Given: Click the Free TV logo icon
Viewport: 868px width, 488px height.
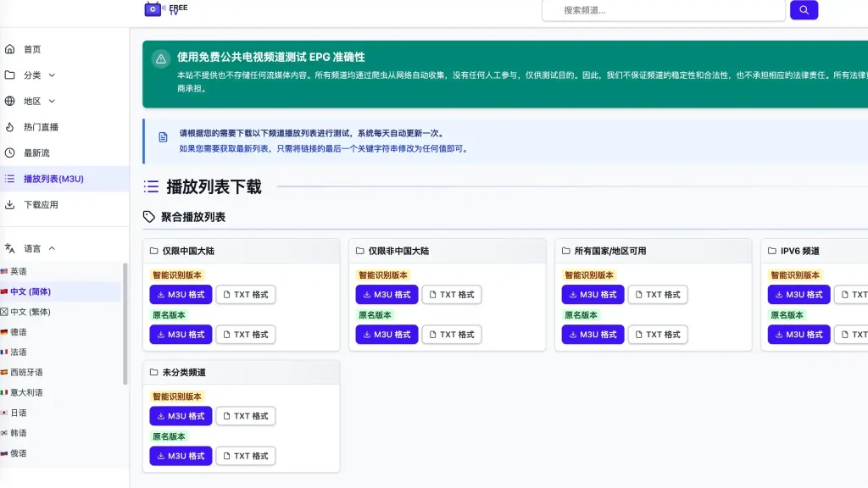Looking at the screenshot, I should (153, 8).
